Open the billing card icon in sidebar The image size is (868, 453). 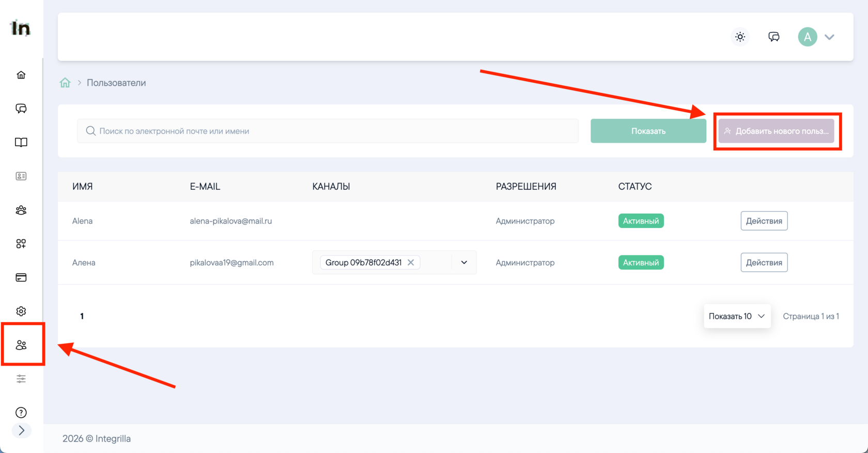point(21,278)
